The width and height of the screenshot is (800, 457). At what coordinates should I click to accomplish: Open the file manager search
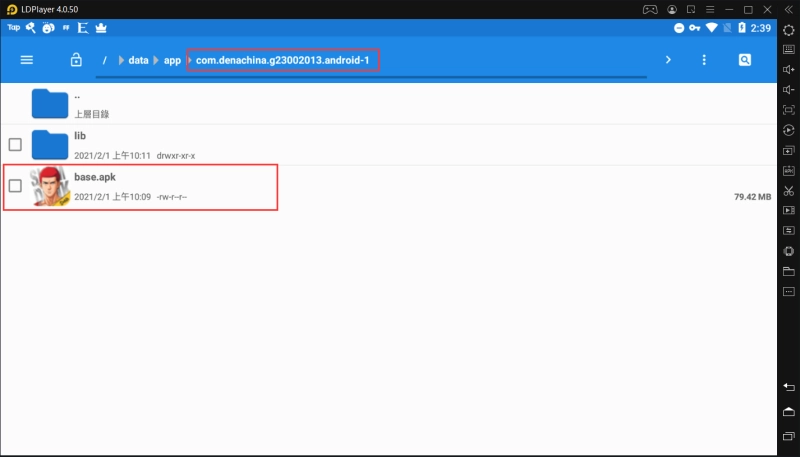[x=745, y=60]
